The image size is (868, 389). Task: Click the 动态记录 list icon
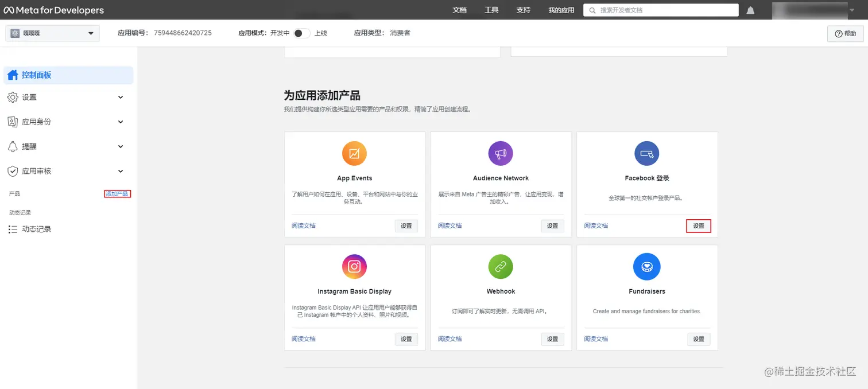pos(13,229)
